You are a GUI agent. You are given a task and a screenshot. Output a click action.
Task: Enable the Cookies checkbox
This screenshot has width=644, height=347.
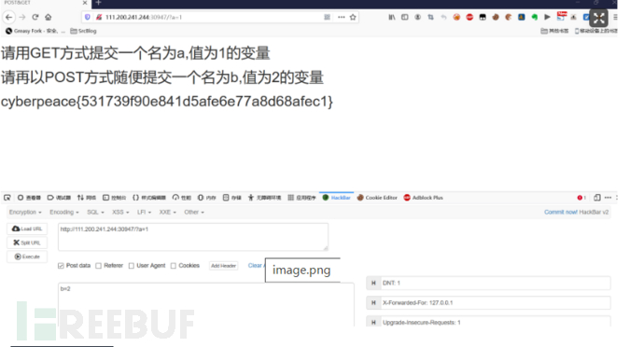[x=174, y=266]
